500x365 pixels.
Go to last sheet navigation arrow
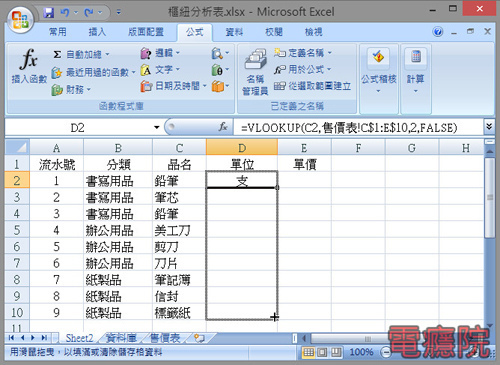[44, 338]
